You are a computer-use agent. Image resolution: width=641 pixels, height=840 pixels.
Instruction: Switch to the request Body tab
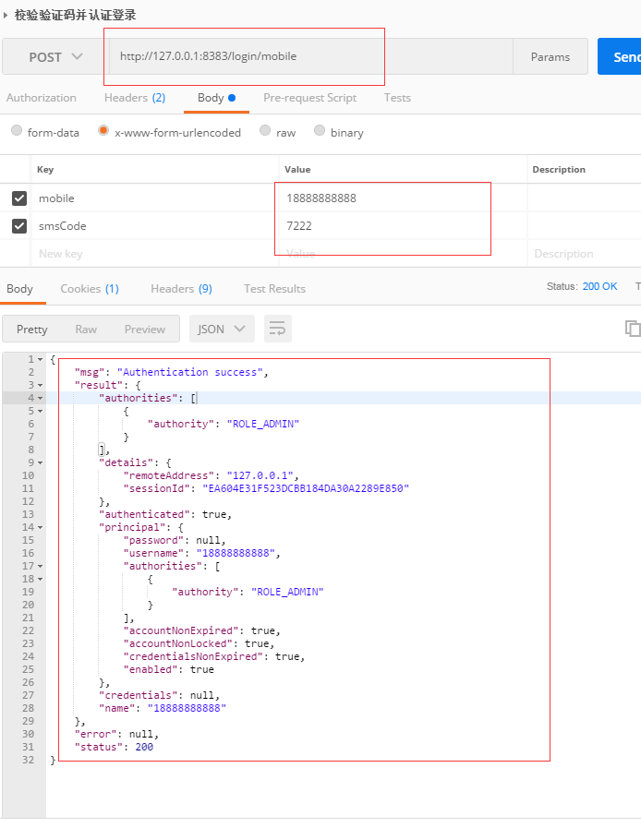[216, 98]
